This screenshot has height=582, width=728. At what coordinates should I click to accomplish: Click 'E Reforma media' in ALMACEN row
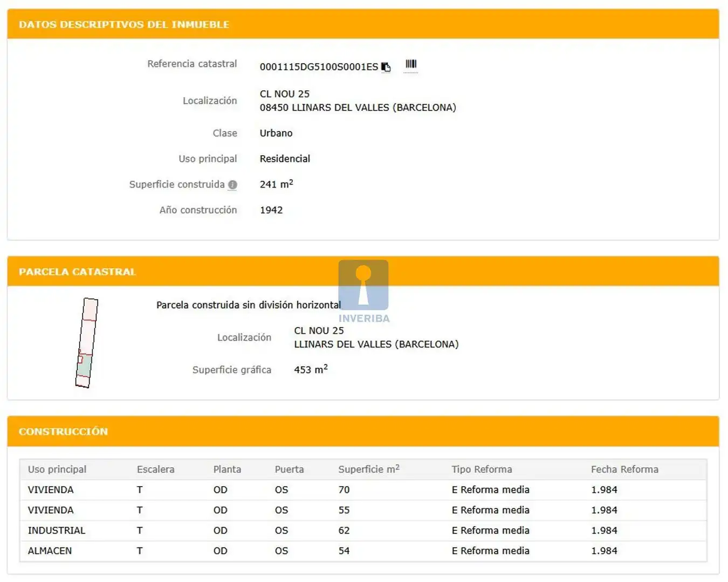(x=491, y=551)
